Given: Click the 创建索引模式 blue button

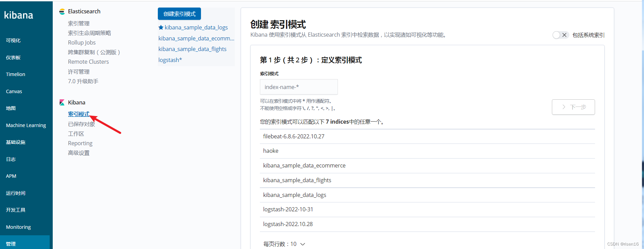Looking at the screenshot, I should coord(179,14).
